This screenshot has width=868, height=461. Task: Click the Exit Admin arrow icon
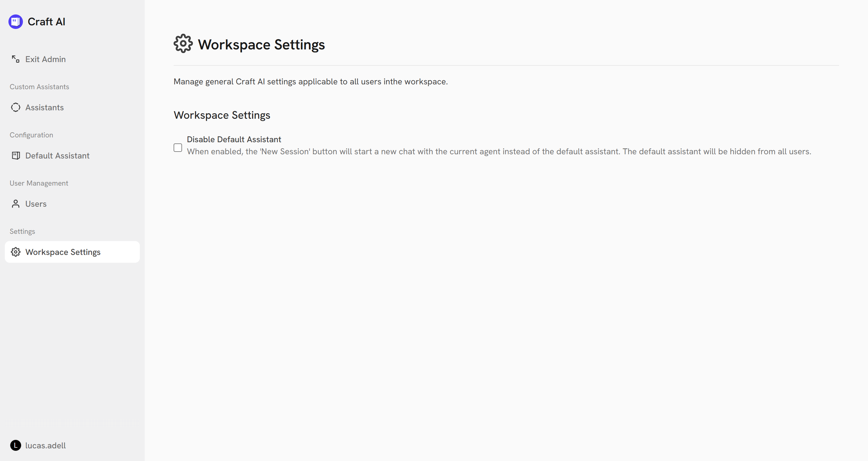pyautogui.click(x=15, y=59)
